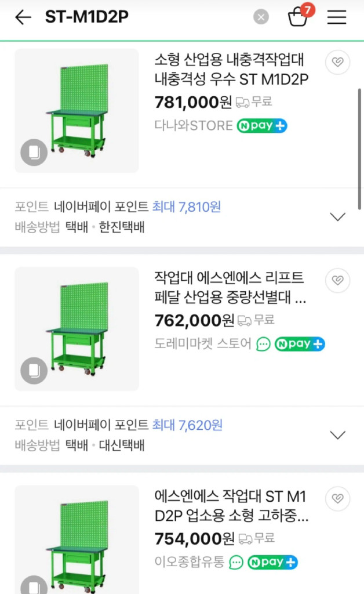Expand shipping details of the first product
Viewport: 364px width, 594px height.
click(337, 216)
